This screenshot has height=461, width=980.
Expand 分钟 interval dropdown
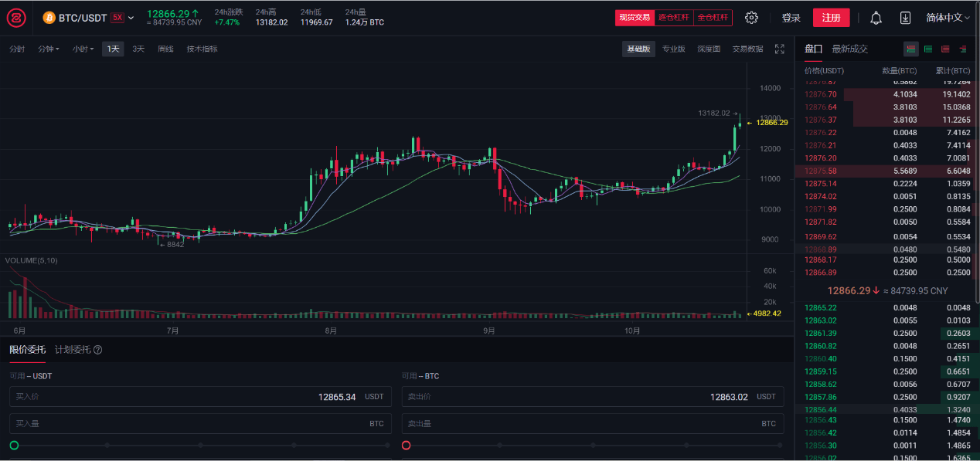click(x=49, y=49)
